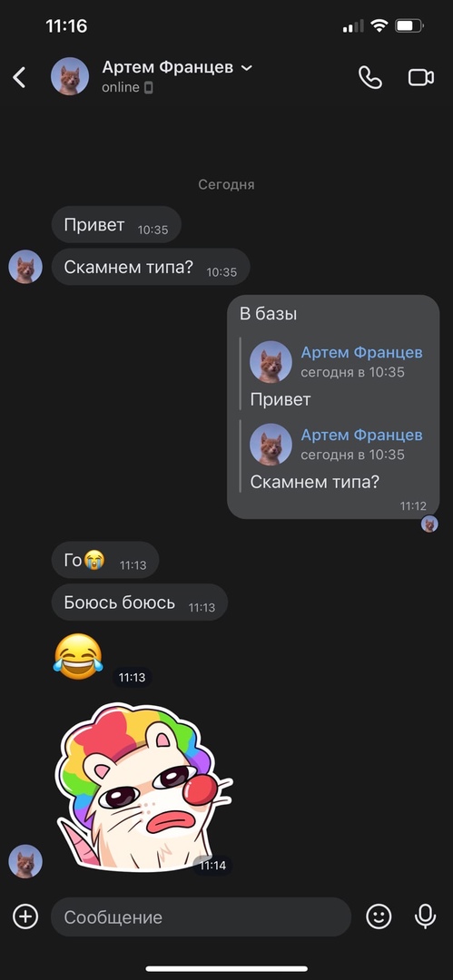Open attachments with the plus icon
453x980 pixels.
[x=25, y=916]
